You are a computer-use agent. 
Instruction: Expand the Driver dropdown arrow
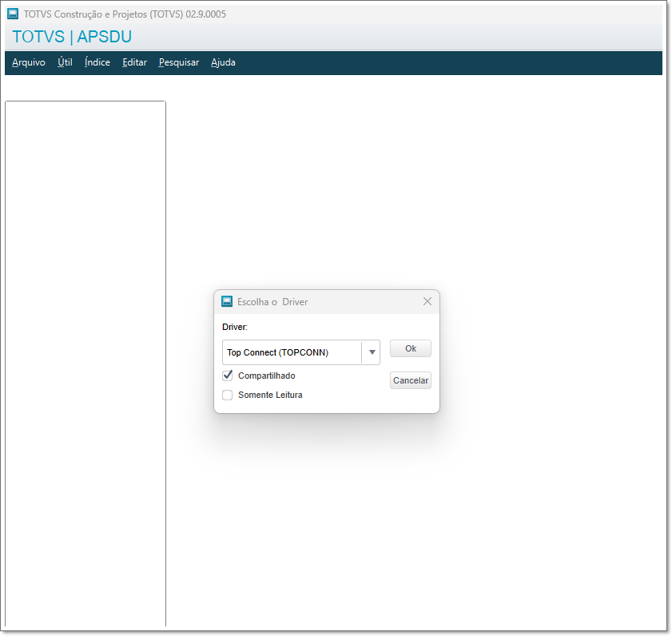[372, 352]
